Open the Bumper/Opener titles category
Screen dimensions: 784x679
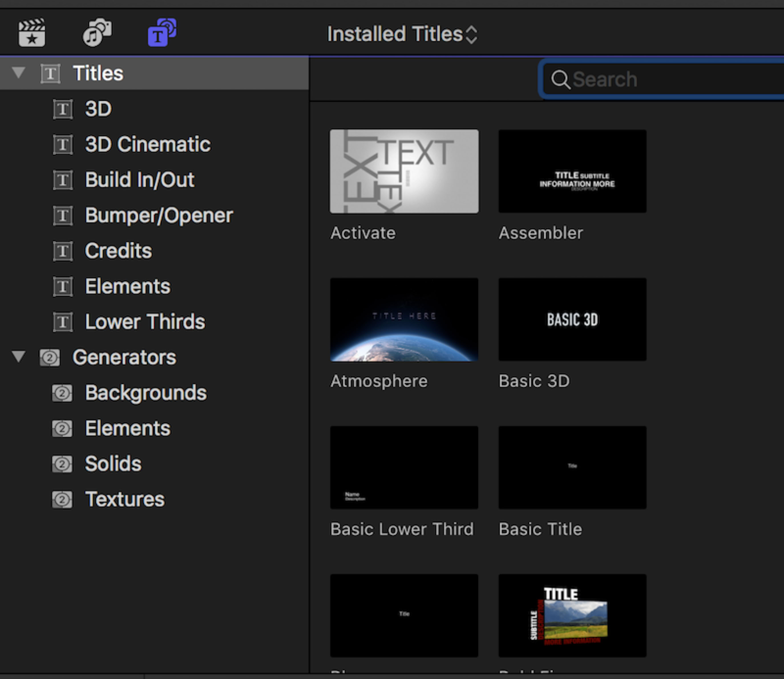click(158, 216)
